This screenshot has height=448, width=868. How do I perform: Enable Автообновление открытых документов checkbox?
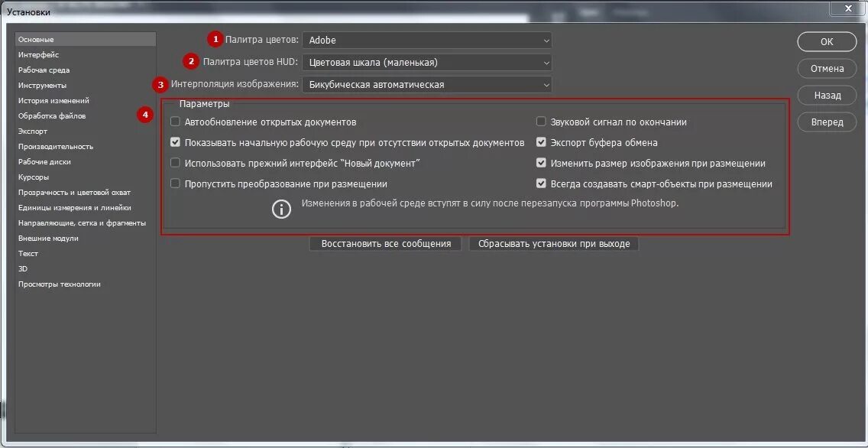[x=176, y=122]
